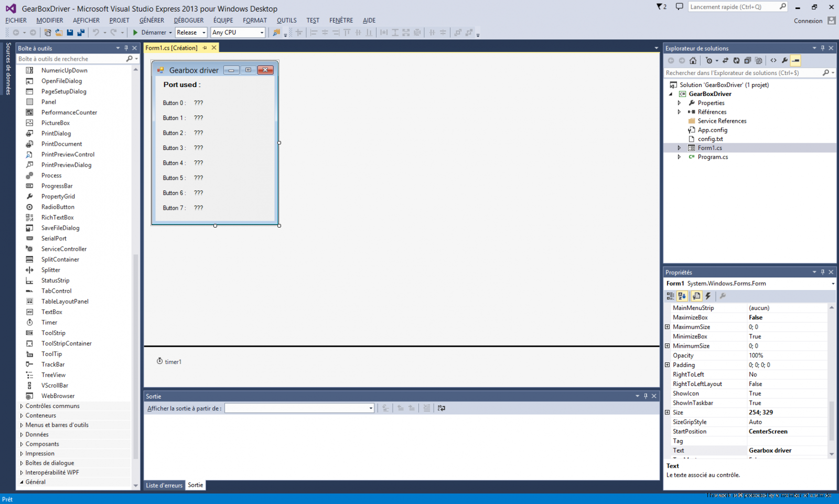Click the Save All toolbar icon

point(81,33)
